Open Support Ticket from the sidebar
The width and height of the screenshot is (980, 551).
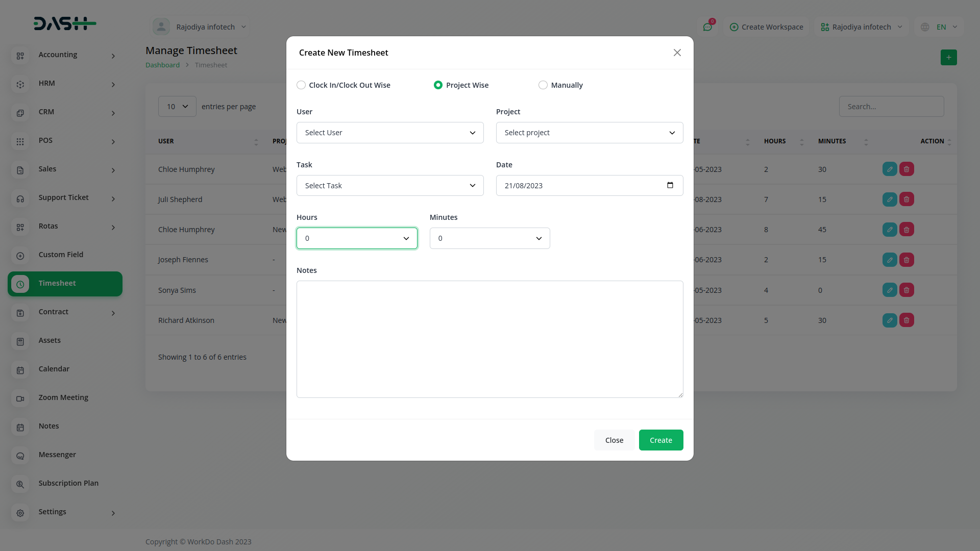point(63,197)
